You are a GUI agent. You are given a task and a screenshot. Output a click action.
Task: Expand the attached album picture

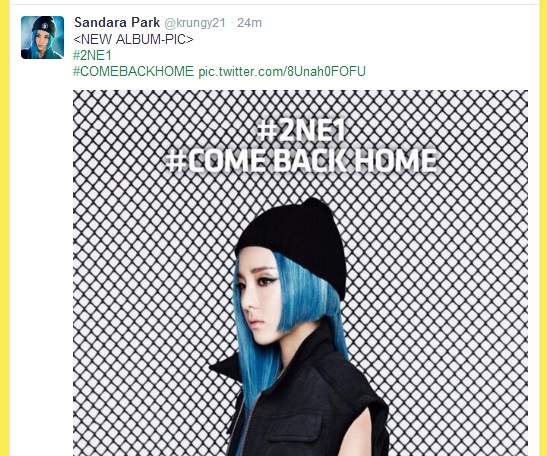click(x=300, y=273)
